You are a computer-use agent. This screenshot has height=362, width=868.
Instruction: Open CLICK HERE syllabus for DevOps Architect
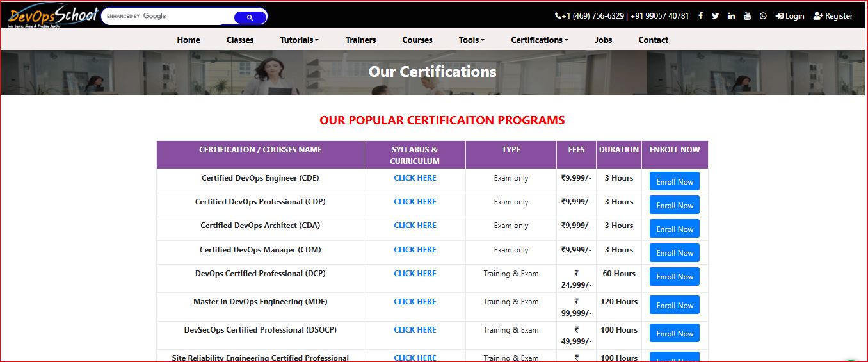415,226
